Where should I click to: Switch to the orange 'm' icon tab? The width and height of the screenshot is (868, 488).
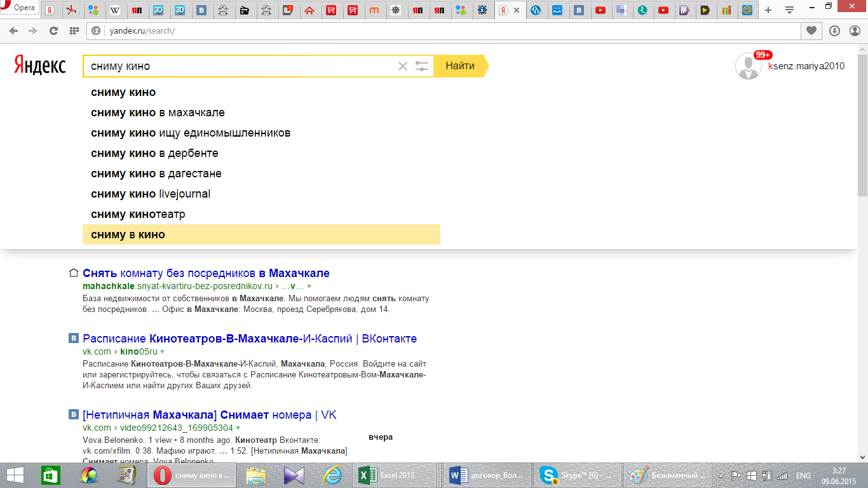pos(374,10)
